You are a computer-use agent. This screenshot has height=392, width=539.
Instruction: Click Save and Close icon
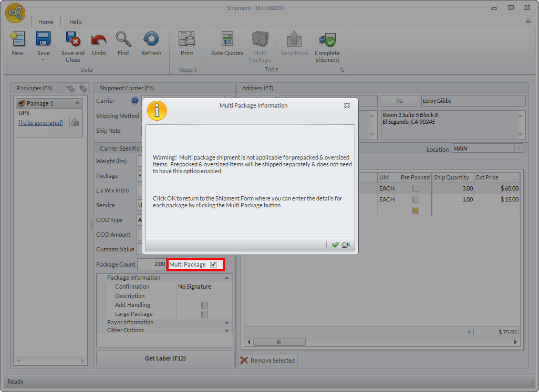72,40
